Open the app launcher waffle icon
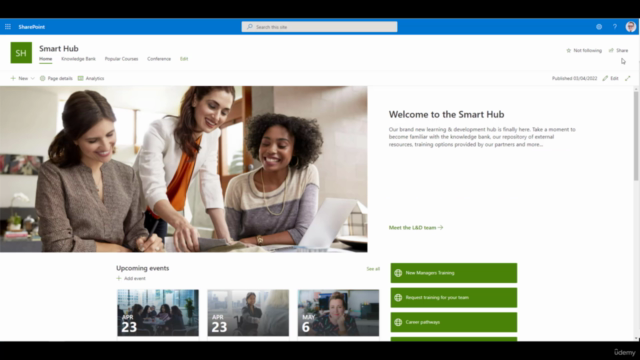The height and width of the screenshot is (360, 640). (x=8, y=27)
